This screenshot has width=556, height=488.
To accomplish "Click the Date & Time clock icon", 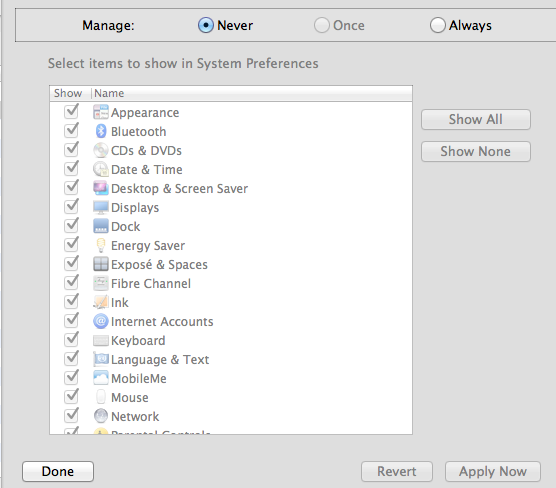I will [101, 169].
